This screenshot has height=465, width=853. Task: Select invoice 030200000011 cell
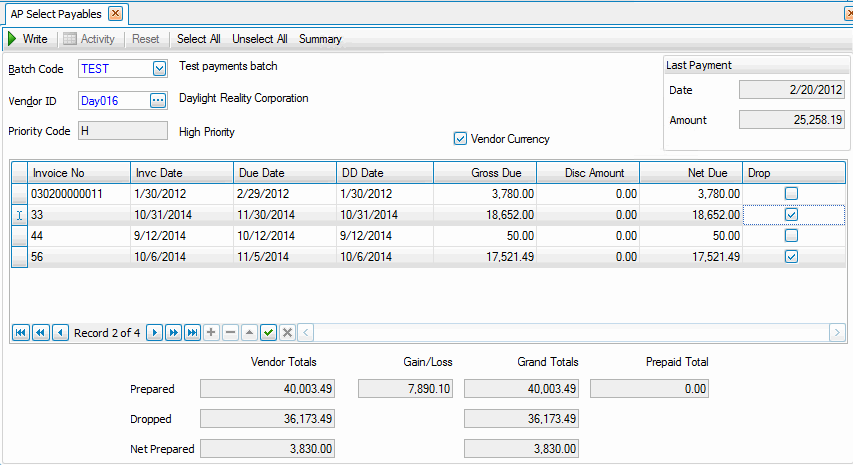pos(79,194)
